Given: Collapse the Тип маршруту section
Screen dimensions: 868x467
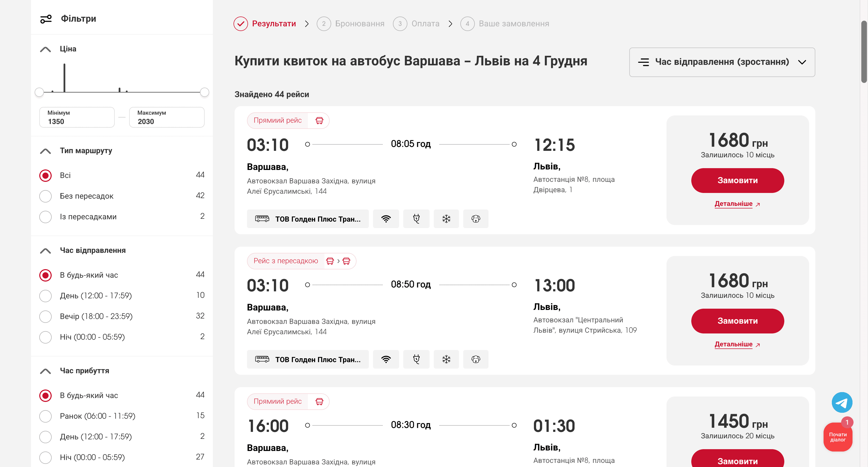Looking at the screenshot, I should click(45, 151).
